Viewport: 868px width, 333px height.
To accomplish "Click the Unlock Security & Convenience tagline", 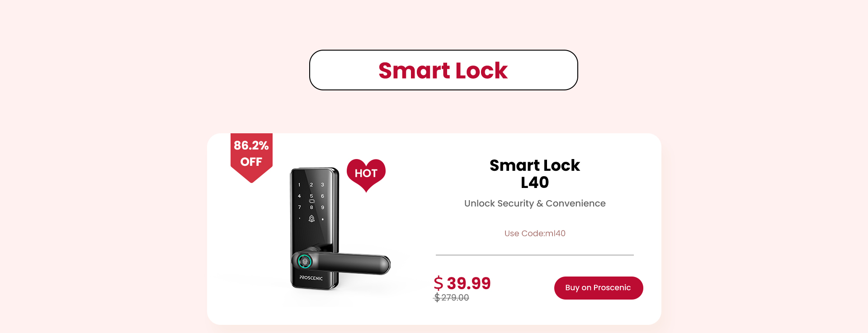I will click(x=535, y=203).
